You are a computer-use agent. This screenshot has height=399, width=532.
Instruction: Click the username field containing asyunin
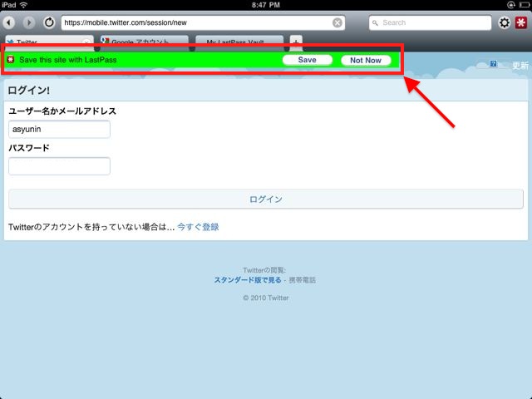(59, 130)
